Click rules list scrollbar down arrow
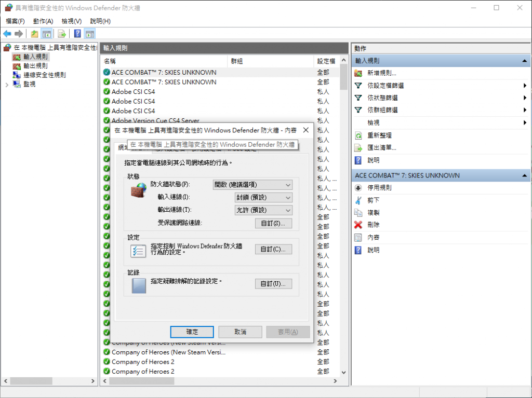Viewport: 532px width, 398px height. [x=344, y=372]
